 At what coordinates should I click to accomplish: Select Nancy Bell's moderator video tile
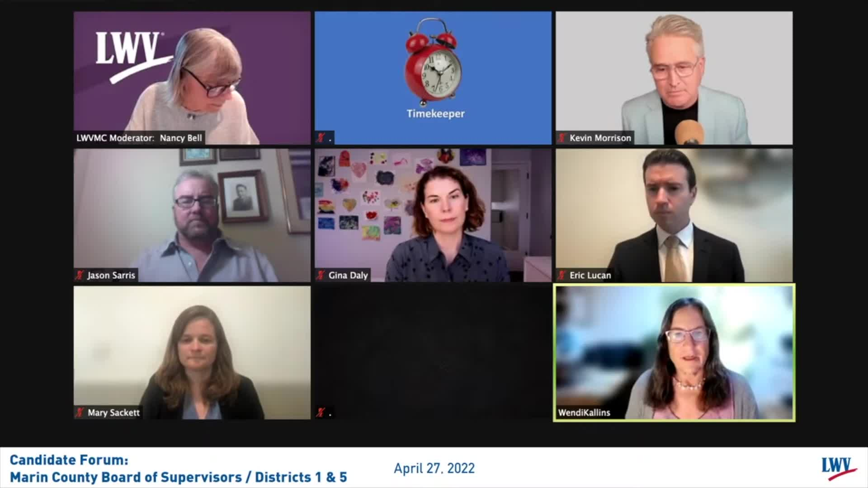pos(192,78)
